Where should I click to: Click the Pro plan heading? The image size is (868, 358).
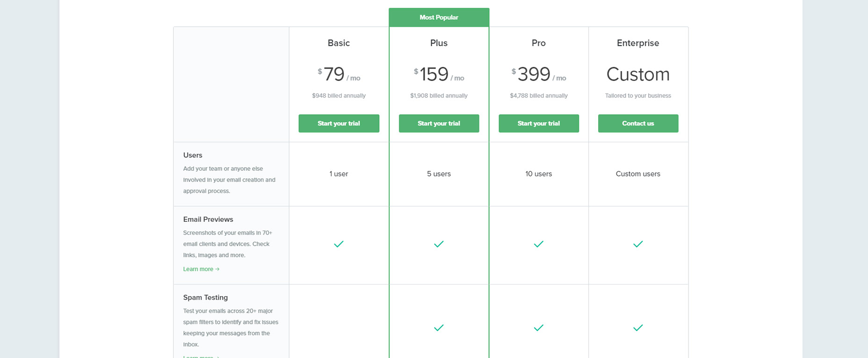click(539, 43)
